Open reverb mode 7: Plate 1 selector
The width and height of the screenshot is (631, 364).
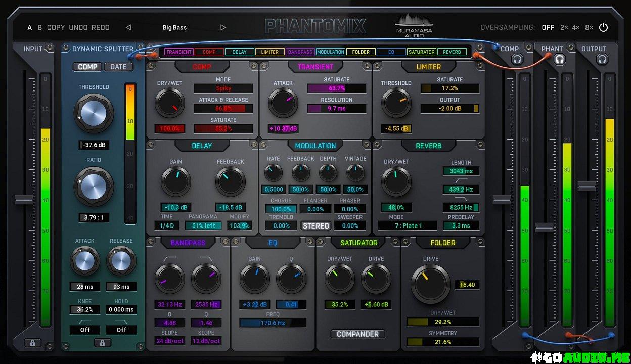[407, 226]
